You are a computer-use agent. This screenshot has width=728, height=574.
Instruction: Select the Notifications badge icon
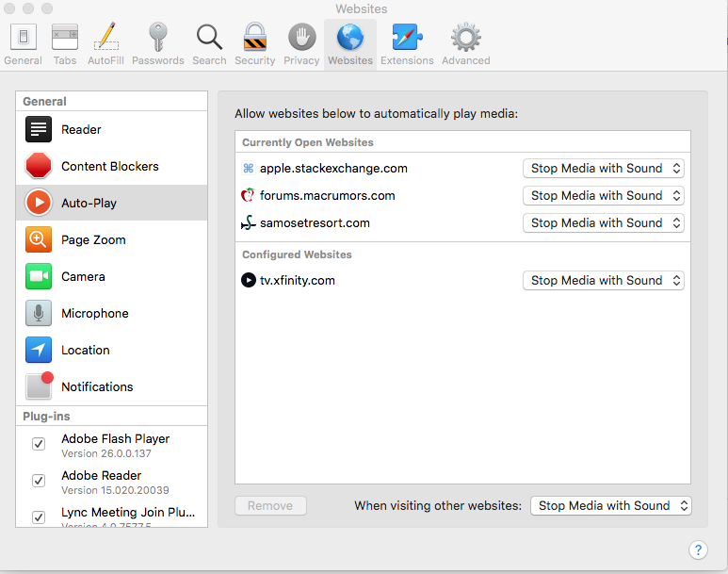40,385
